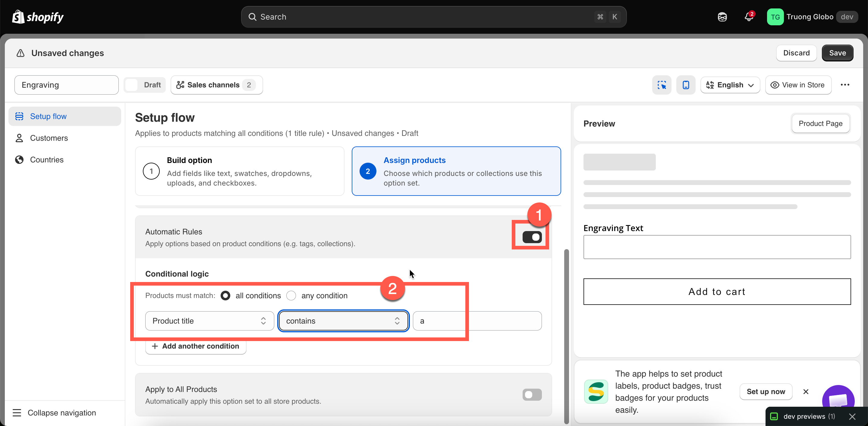Open the contains operator dropdown

tap(343, 321)
